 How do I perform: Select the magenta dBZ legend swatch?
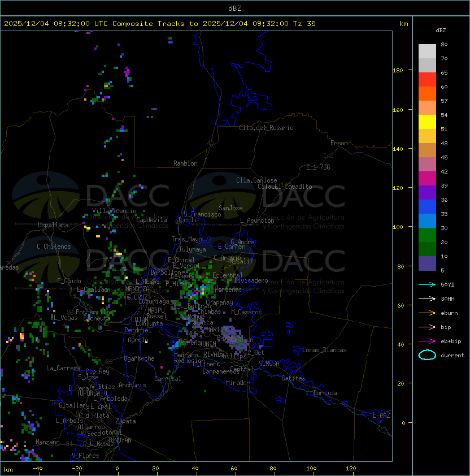click(x=427, y=179)
